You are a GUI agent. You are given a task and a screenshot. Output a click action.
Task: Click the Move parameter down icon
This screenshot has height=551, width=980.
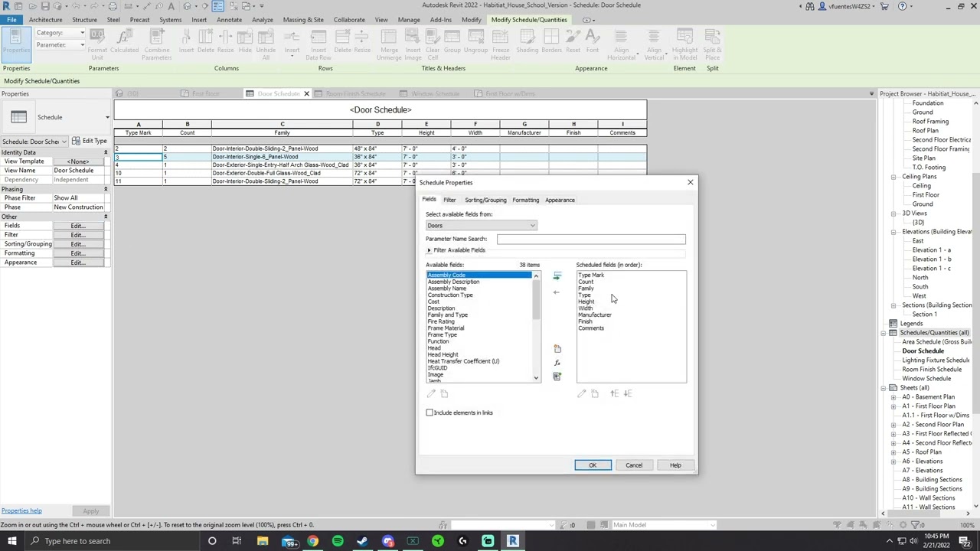(x=628, y=393)
